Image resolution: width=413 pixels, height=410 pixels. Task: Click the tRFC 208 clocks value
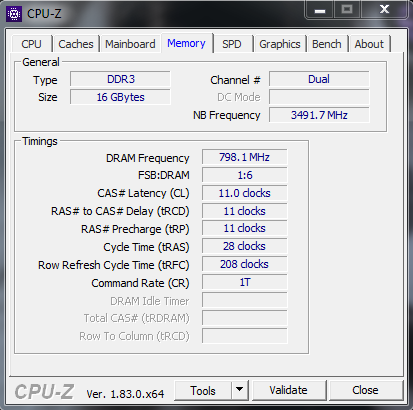pyautogui.click(x=244, y=264)
